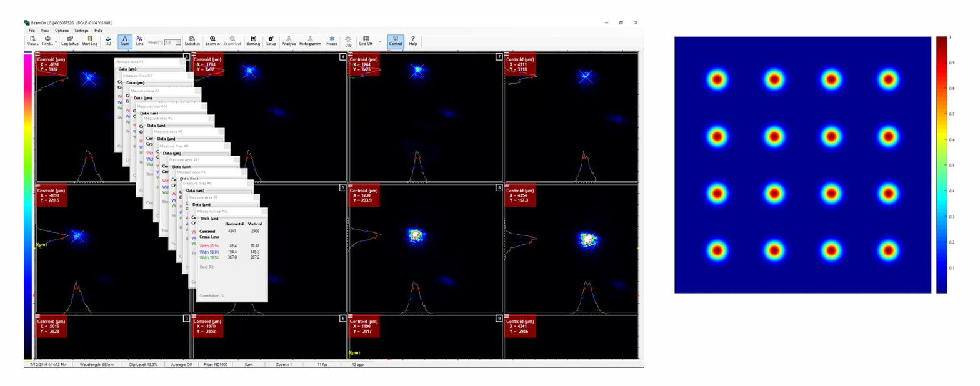
Task: Freeze the live camera image
Action: [x=332, y=41]
